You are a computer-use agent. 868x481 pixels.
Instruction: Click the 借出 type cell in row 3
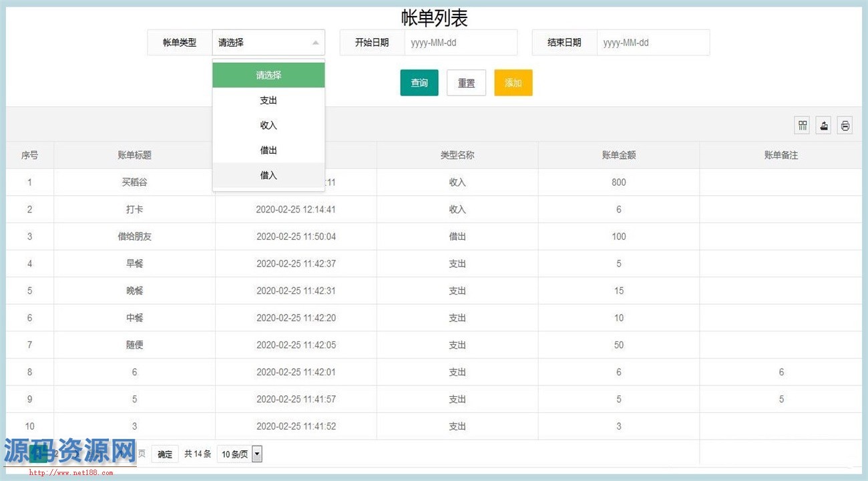coord(457,236)
